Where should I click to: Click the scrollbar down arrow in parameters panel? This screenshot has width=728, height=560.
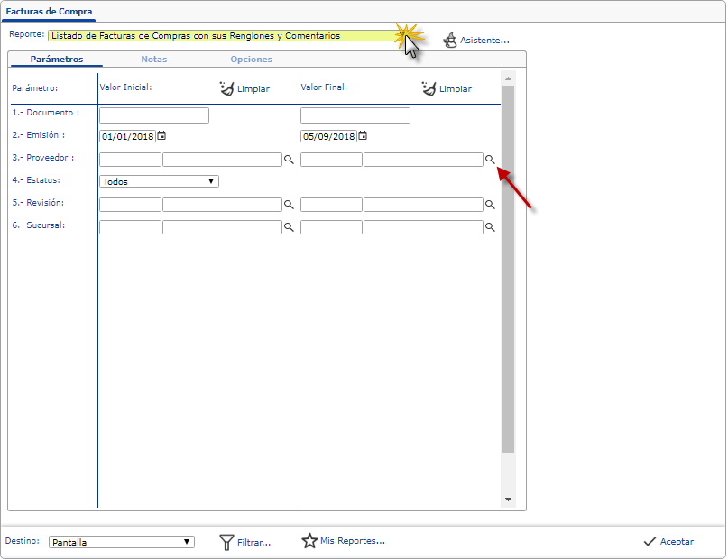click(x=508, y=500)
